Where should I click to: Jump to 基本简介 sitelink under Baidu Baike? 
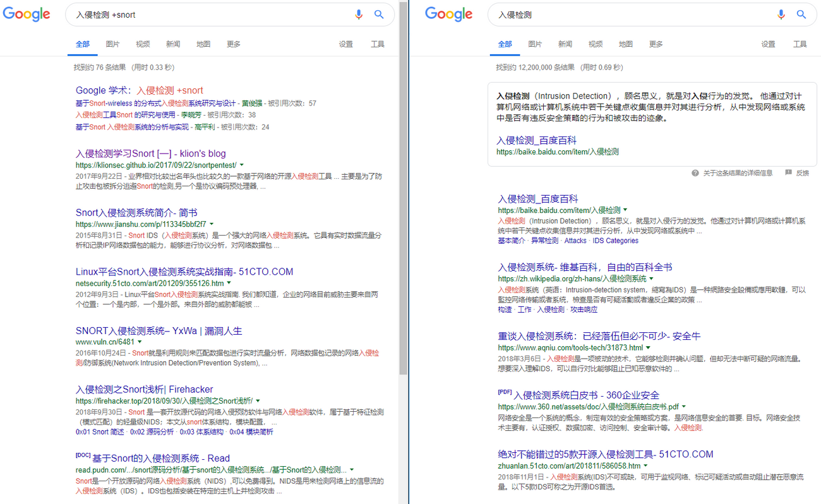(x=512, y=241)
